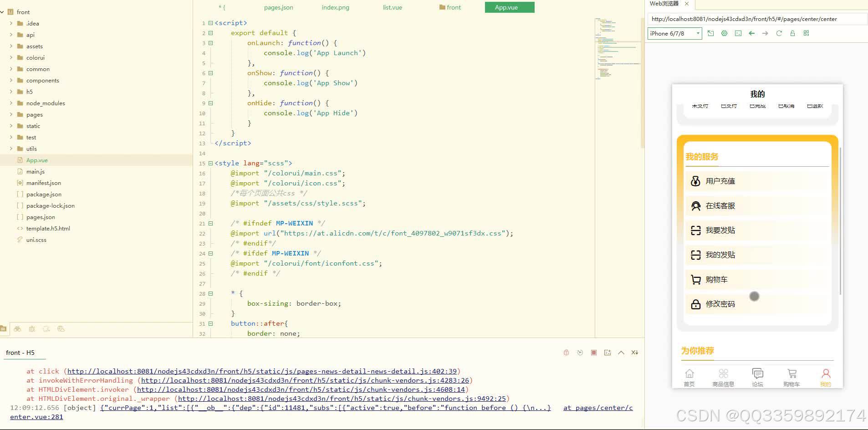Open 用户充值 in my services list

(x=757, y=181)
